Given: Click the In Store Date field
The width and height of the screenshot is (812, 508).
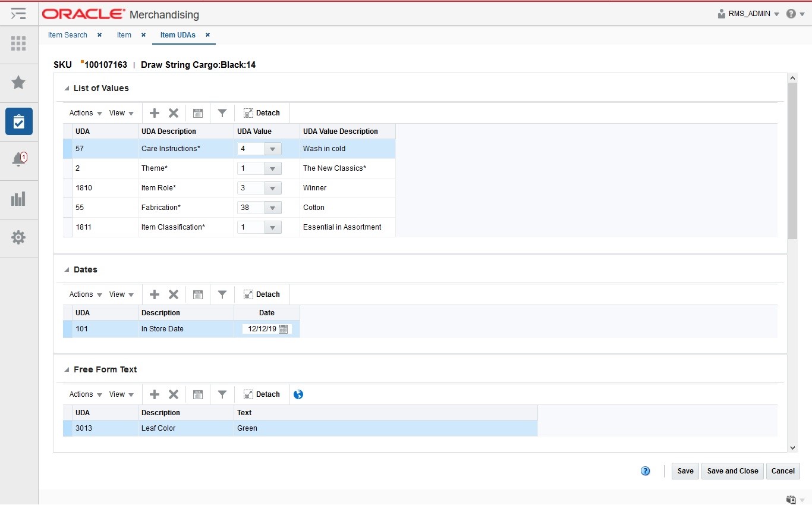Looking at the screenshot, I should click(260, 329).
